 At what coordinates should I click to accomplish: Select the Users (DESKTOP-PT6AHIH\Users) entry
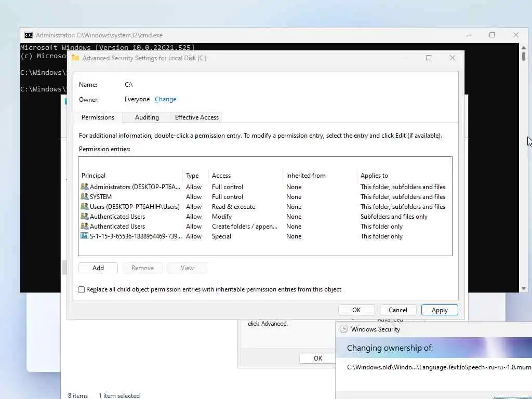265,206
